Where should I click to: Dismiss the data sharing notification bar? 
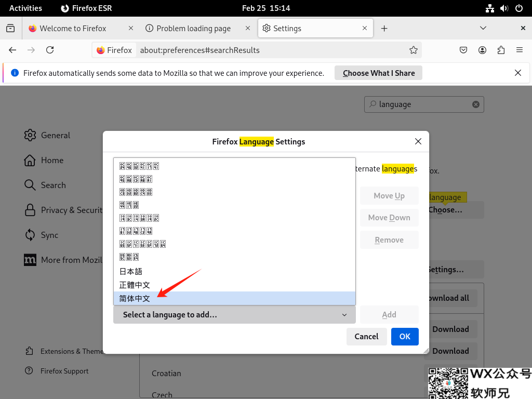[x=518, y=73]
